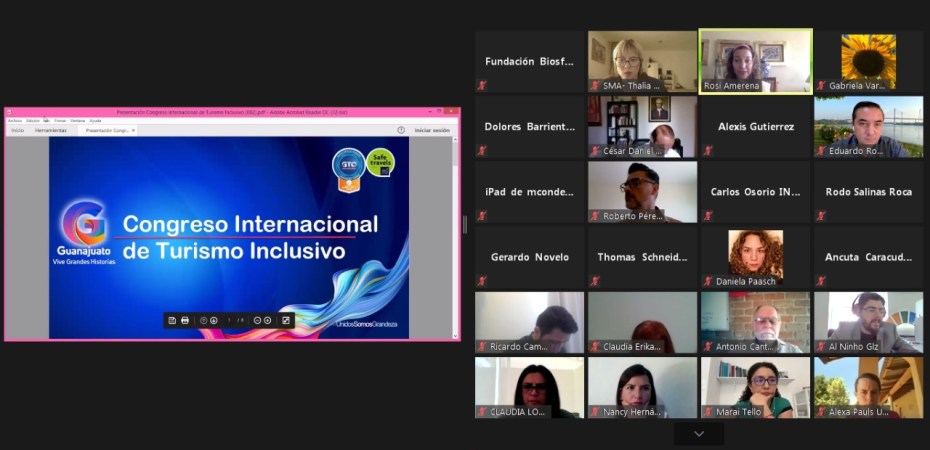Viewport: 930px width, 450px height.
Task: Select Daniela Paasch's video tile
Action: tap(755, 257)
